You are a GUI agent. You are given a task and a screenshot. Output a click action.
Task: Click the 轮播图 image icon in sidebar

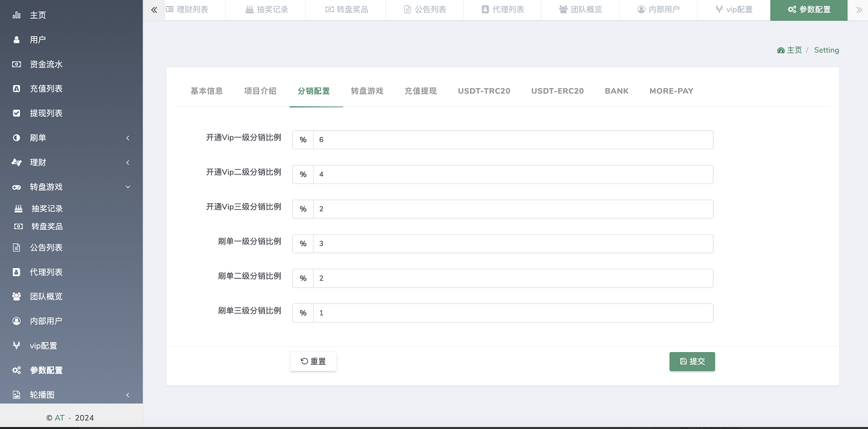17,395
